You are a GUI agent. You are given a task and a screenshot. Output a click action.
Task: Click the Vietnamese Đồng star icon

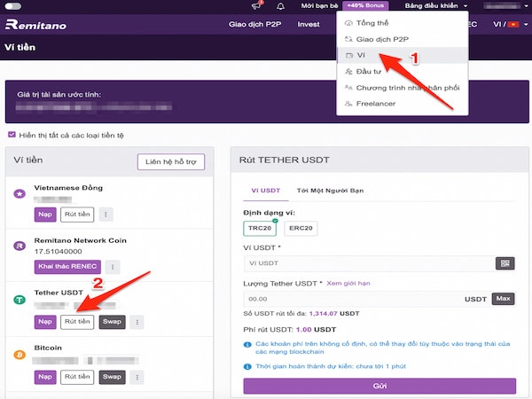[x=20, y=193]
